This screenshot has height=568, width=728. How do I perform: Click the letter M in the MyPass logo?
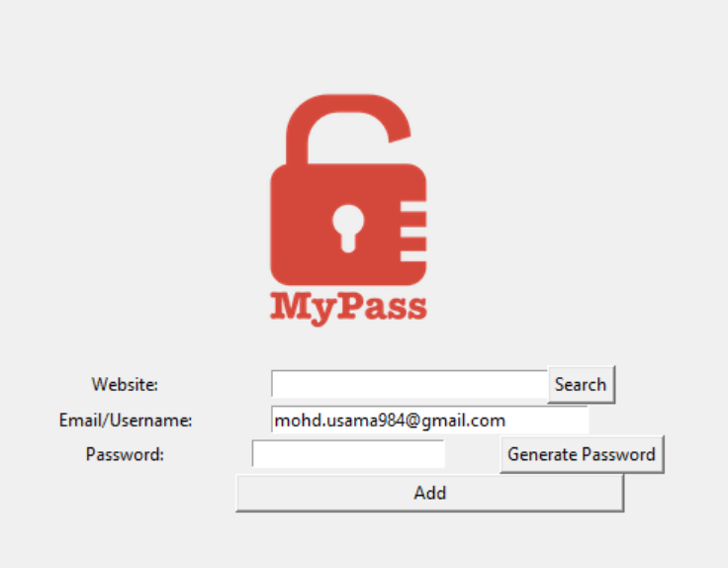[288, 305]
